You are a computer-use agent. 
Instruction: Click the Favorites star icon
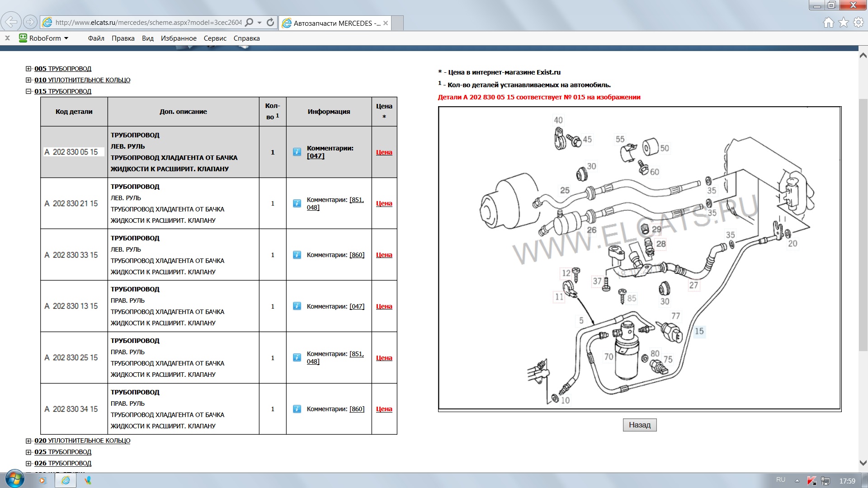pos(844,22)
